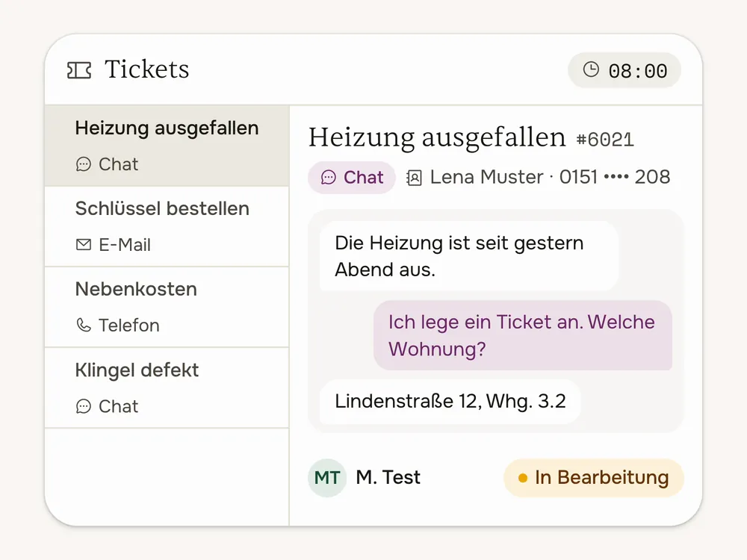Click contact name Lena Muster
747x560 pixels.
coord(486,177)
